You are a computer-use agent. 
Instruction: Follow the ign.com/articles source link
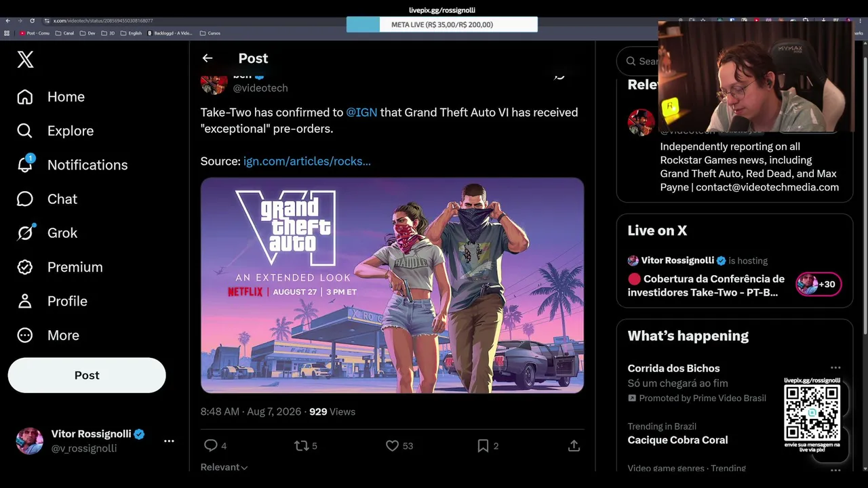307,161
